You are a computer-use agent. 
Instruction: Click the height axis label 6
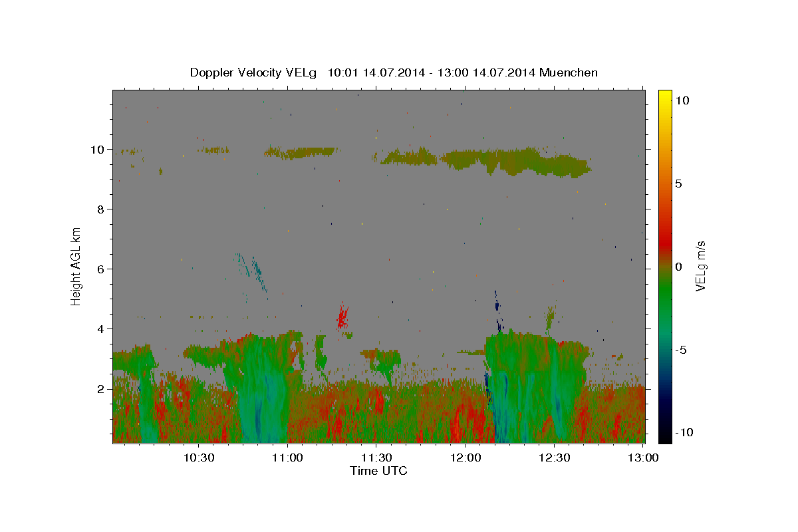[x=102, y=269]
